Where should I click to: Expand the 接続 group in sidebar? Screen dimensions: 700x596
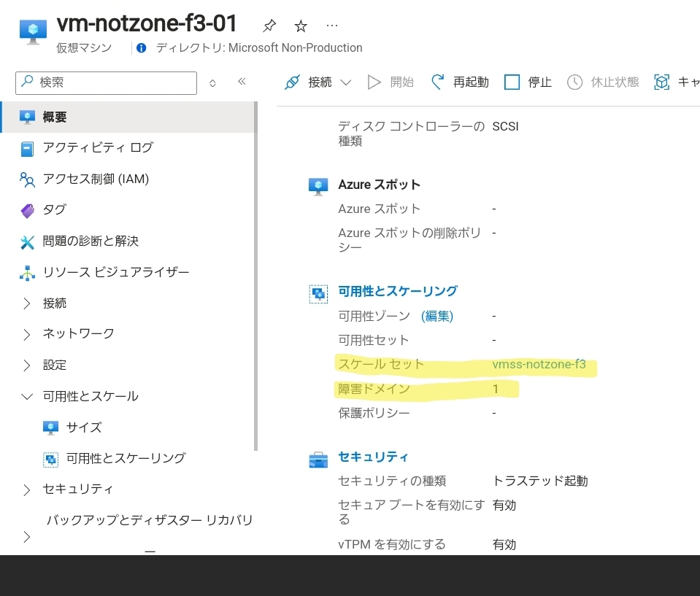[x=27, y=303]
